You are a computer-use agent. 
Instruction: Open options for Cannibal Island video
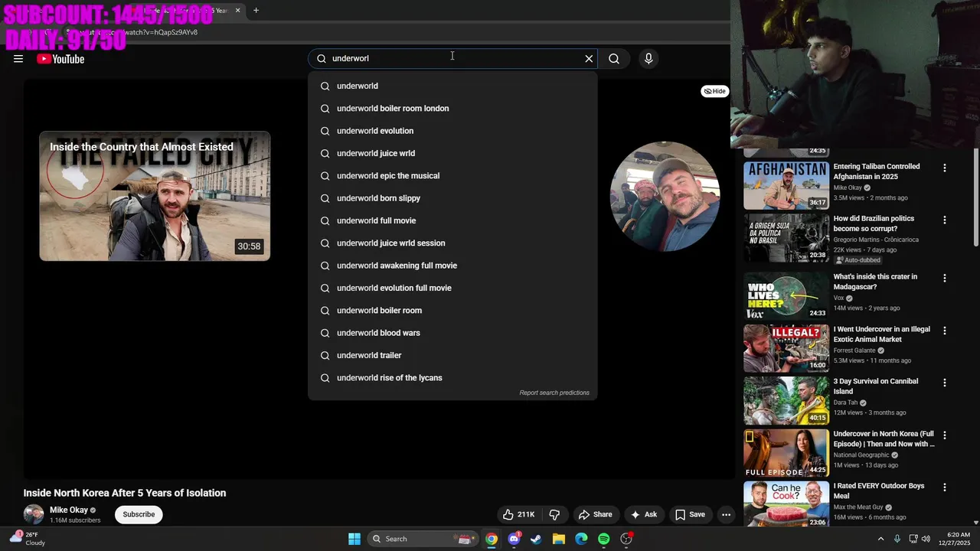[944, 383]
